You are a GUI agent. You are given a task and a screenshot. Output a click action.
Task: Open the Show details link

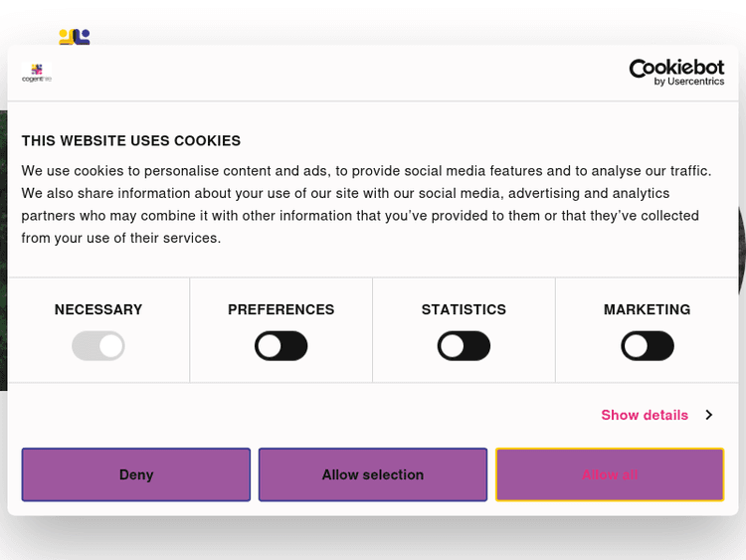click(645, 415)
